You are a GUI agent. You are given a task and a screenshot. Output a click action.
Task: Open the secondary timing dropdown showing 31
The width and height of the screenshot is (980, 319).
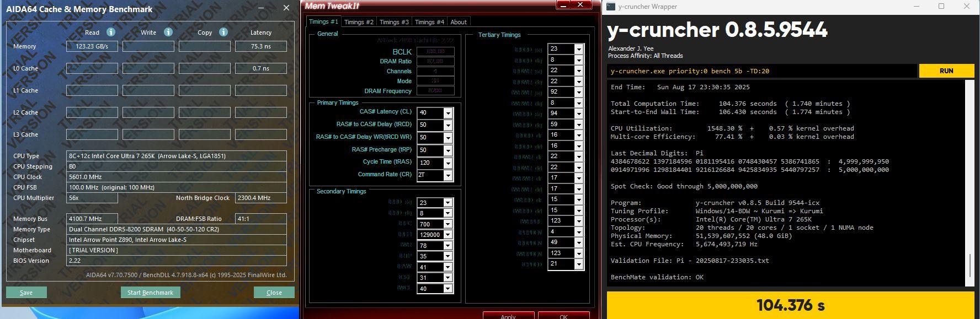(x=448, y=278)
